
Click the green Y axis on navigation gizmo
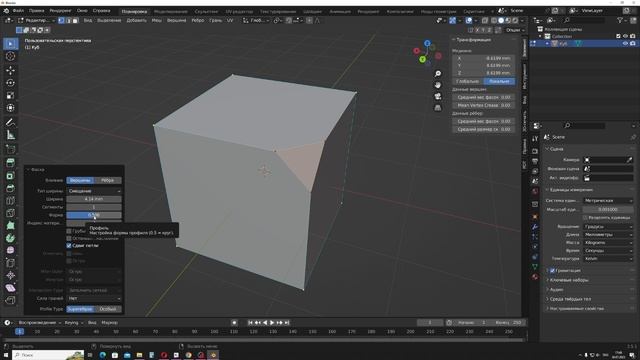point(423,60)
